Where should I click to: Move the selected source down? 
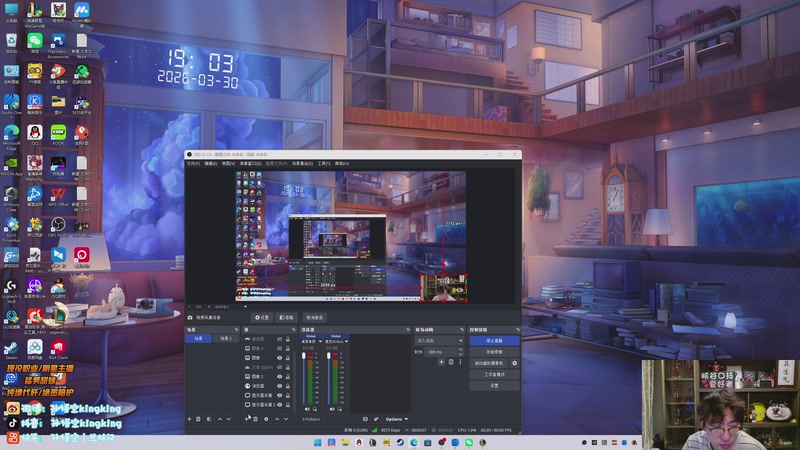click(x=286, y=419)
